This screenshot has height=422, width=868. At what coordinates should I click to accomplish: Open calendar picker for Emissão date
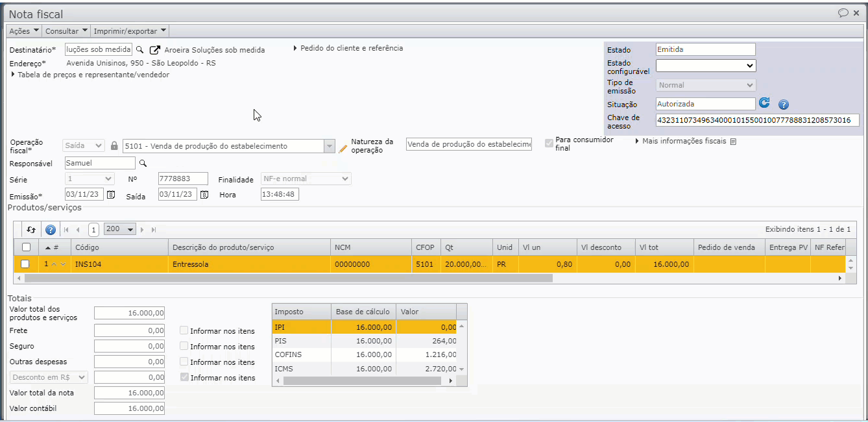click(x=111, y=195)
